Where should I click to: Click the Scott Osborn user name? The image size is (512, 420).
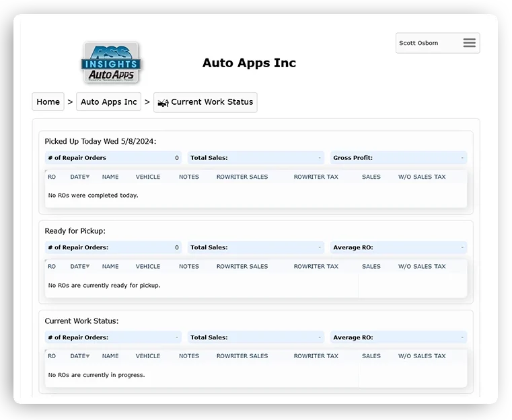(418, 43)
